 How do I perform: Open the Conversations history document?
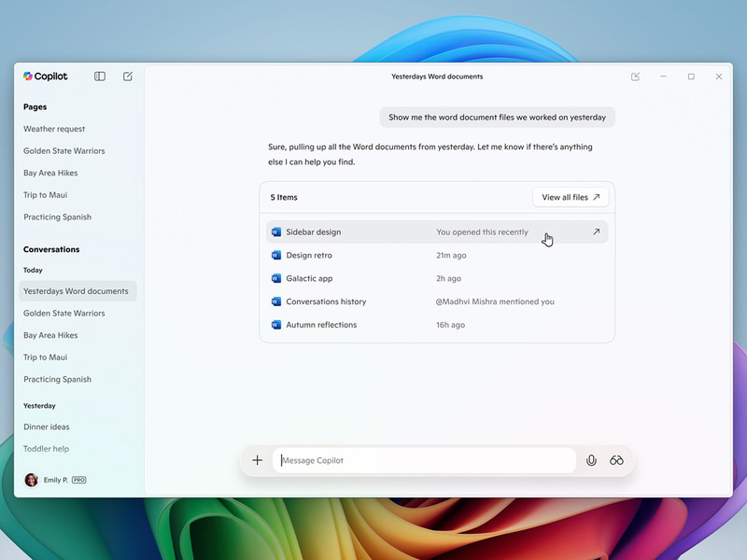point(326,301)
